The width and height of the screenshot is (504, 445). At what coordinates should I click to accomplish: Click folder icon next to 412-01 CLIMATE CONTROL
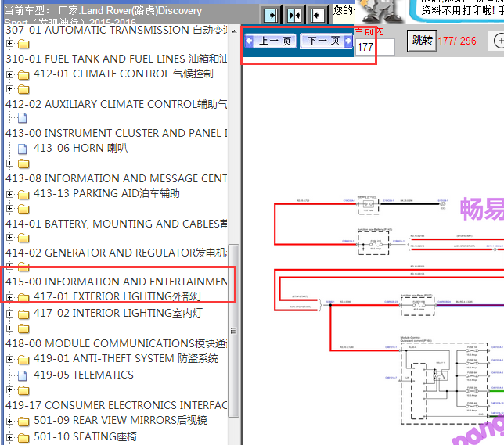[x=23, y=75]
